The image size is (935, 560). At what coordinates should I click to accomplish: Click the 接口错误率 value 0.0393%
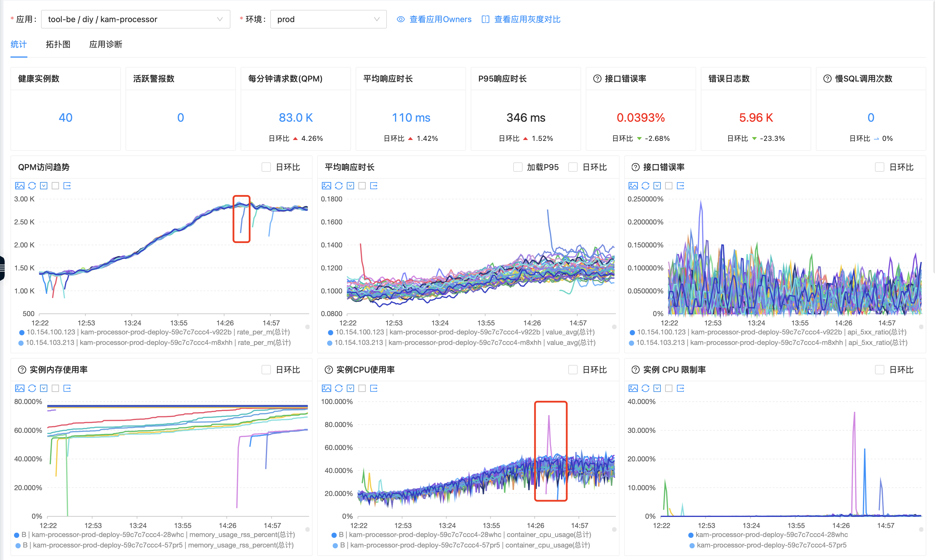point(641,118)
